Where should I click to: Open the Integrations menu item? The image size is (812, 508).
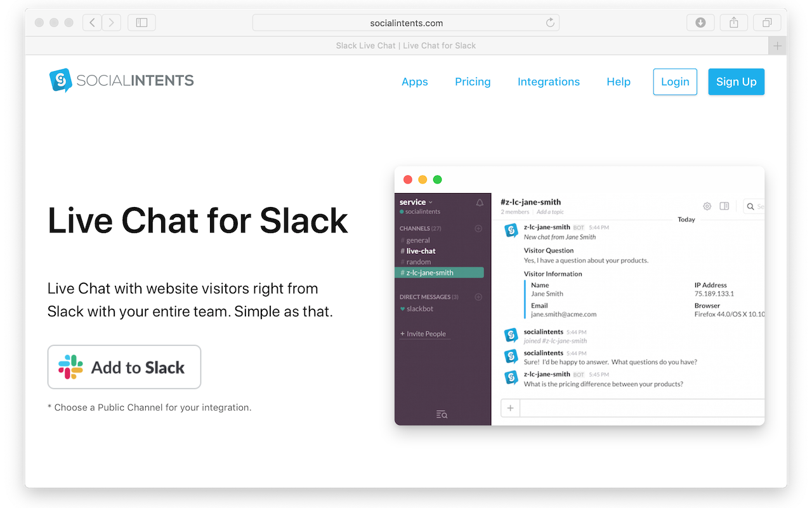click(549, 81)
